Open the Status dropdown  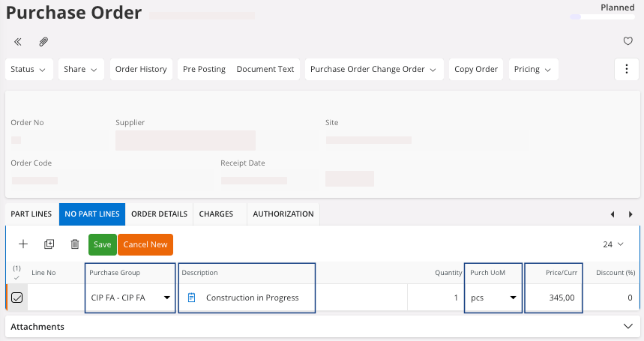[29, 69]
